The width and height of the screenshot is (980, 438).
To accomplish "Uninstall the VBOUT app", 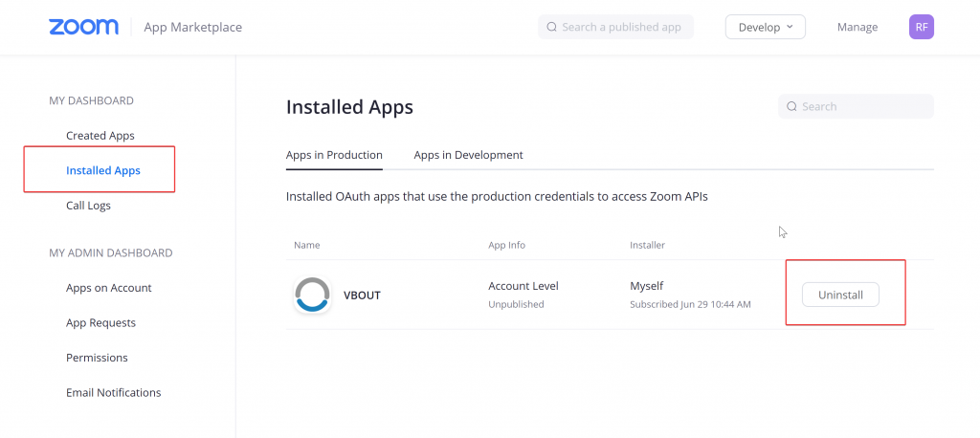I will pyautogui.click(x=840, y=295).
